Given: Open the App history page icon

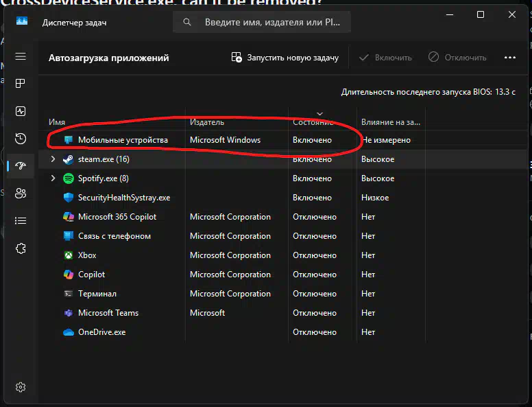Looking at the screenshot, I should [x=21, y=139].
